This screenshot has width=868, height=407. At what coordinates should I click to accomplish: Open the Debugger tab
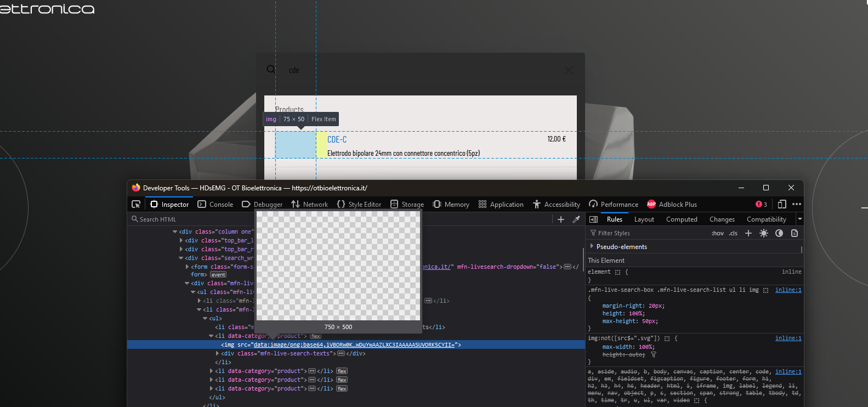262,204
